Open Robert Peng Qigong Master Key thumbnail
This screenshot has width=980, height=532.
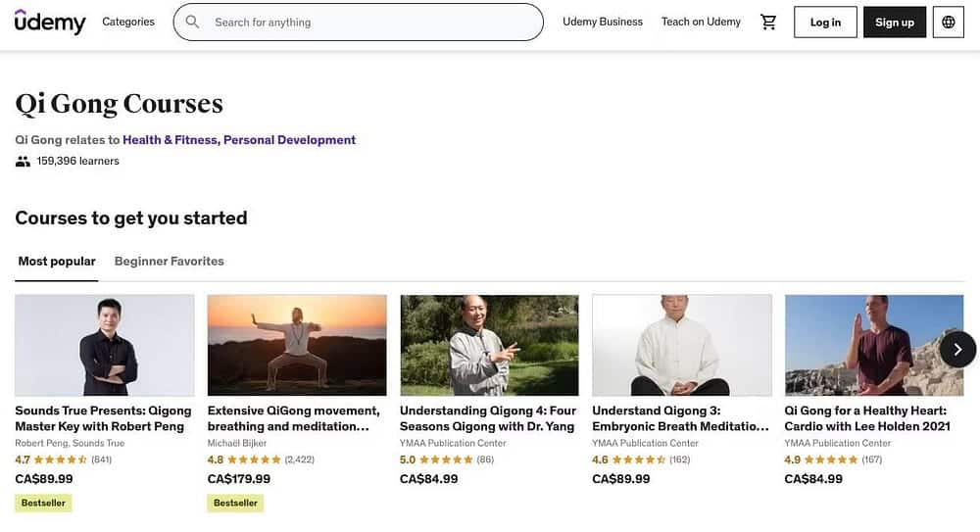[x=105, y=345]
